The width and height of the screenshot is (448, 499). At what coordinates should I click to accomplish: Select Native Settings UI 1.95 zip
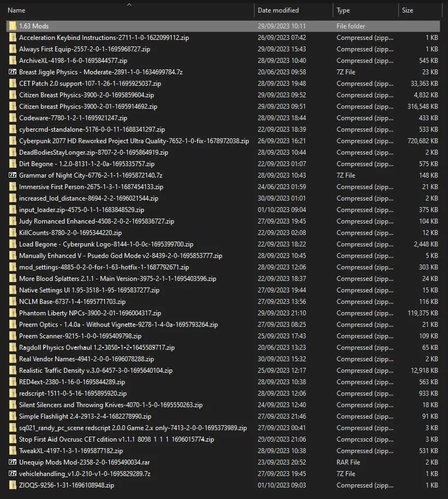tap(89, 290)
